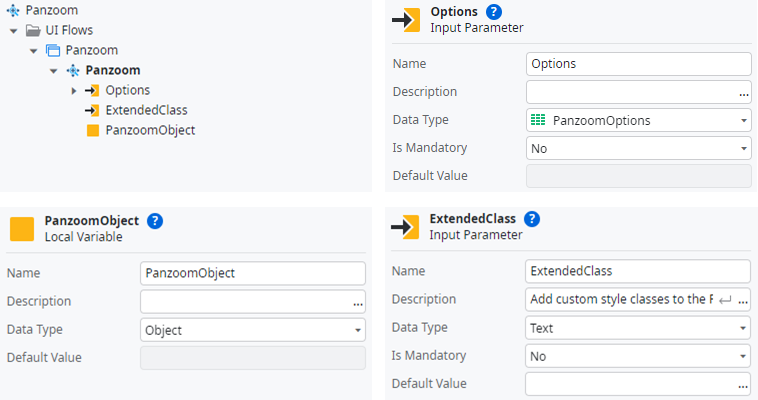
Task: Click the help icon beside Options title
Action: click(494, 12)
